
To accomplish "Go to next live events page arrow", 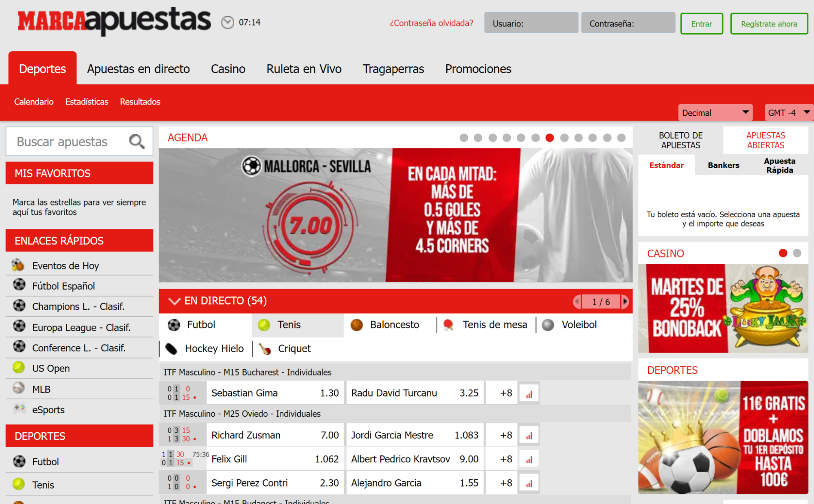I will (625, 302).
